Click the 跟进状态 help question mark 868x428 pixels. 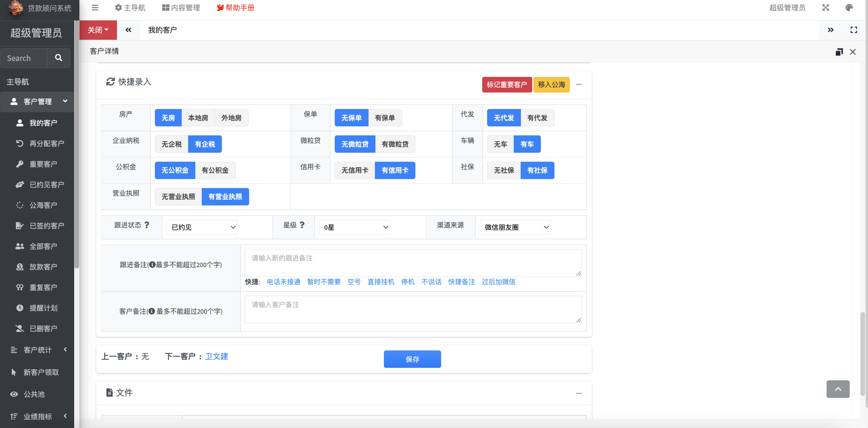[147, 225]
